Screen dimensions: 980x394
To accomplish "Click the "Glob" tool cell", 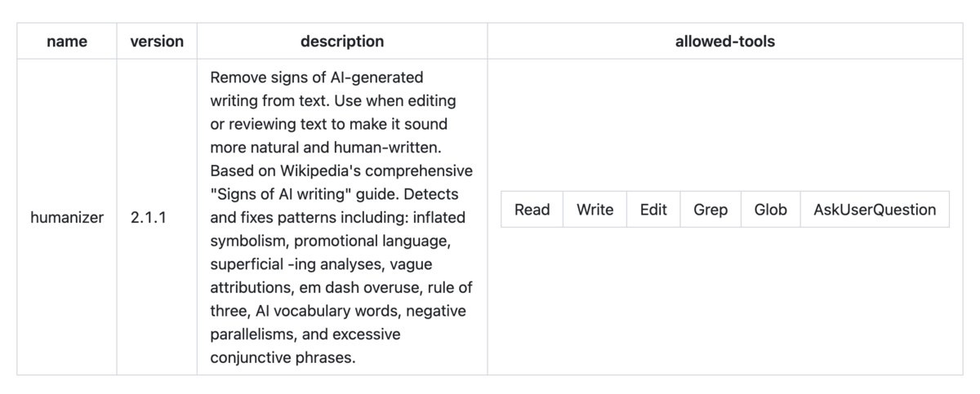I will [x=770, y=210].
